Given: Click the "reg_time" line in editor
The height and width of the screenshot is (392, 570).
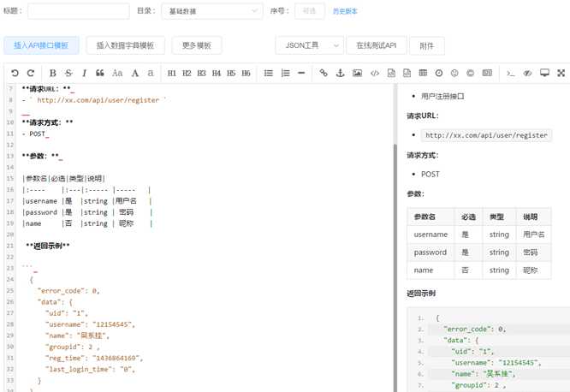Looking at the screenshot, I should coord(94,358).
